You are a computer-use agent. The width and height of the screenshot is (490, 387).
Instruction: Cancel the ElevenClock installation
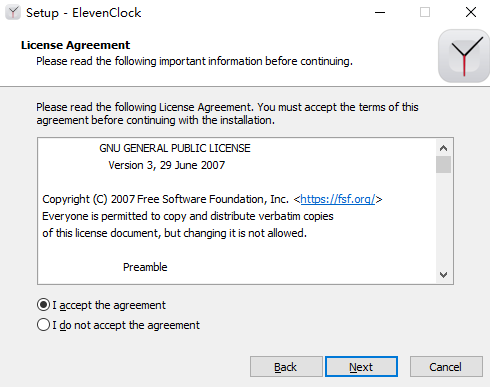click(446, 367)
